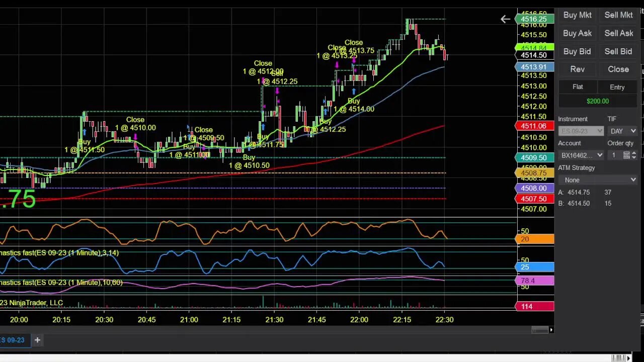This screenshot has width=644, height=362.
Task: Click the Flat position cell
Action: (x=578, y=87)
